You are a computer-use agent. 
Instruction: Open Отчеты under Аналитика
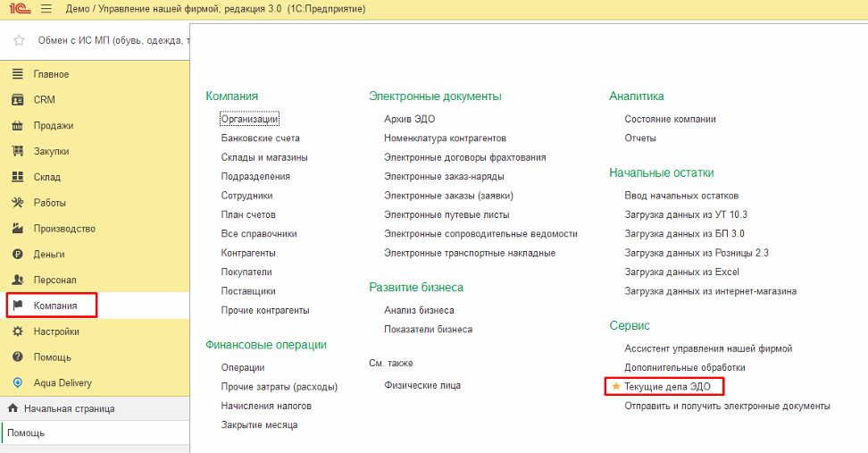point(640,138)
